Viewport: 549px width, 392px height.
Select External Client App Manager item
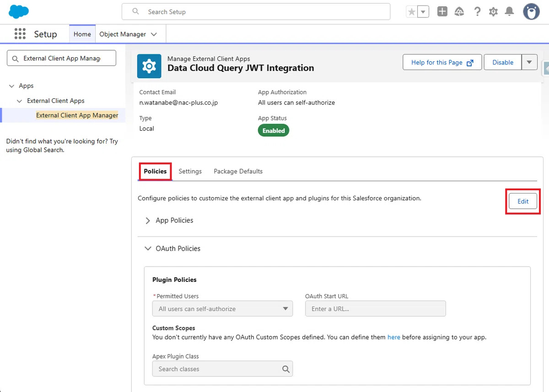click(x=77, y=115)
